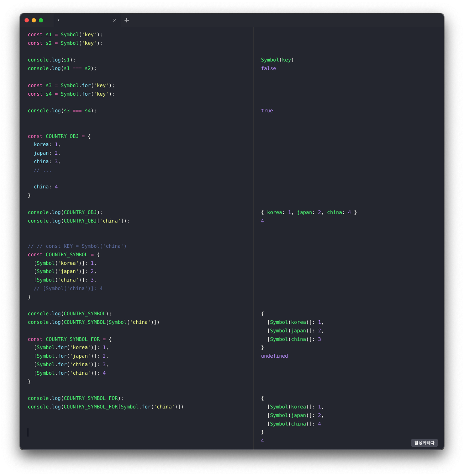Image resolution: width=464 pixels, height=476 pixels.
Task: Click the line "const s2 = Symbol('key');"
Action: [65, 43]
